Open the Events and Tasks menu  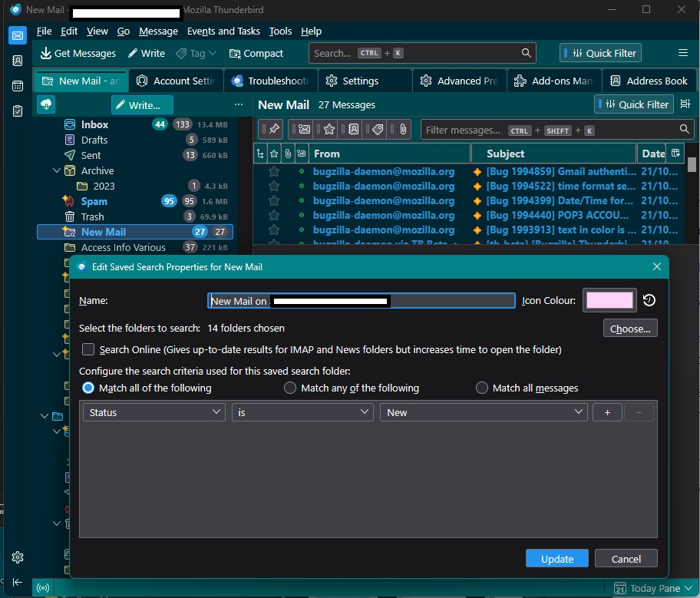click(223, 31)
